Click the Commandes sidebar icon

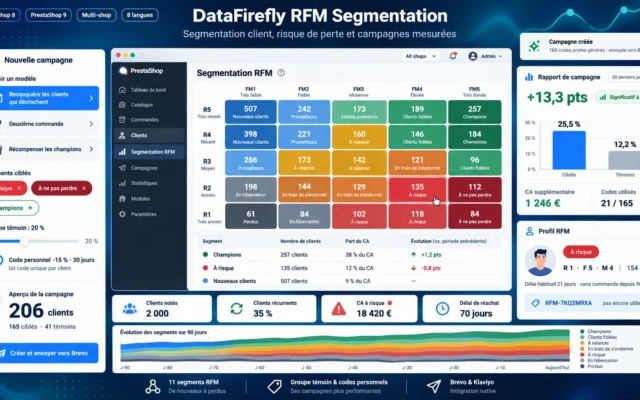pos(122,120)
